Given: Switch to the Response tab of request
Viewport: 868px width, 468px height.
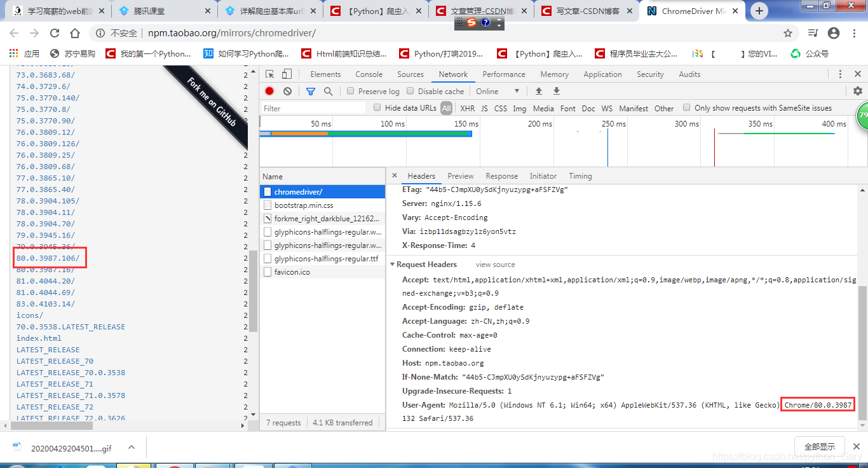Looking at the screenshot, I should [502, 176].
